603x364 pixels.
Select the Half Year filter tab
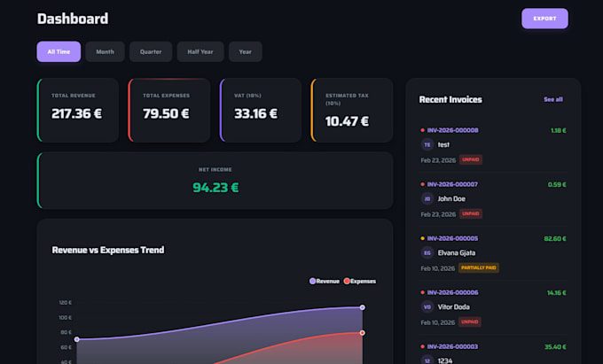[x=200, y=51]
